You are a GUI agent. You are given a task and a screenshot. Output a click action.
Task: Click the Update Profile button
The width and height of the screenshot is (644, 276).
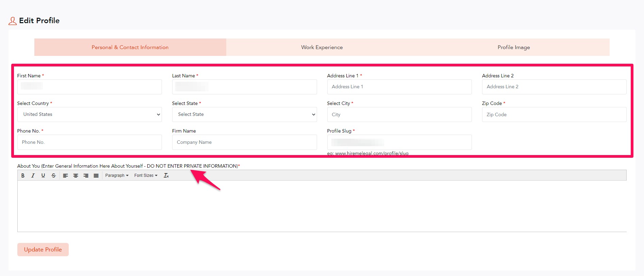[x=43, y=249]
